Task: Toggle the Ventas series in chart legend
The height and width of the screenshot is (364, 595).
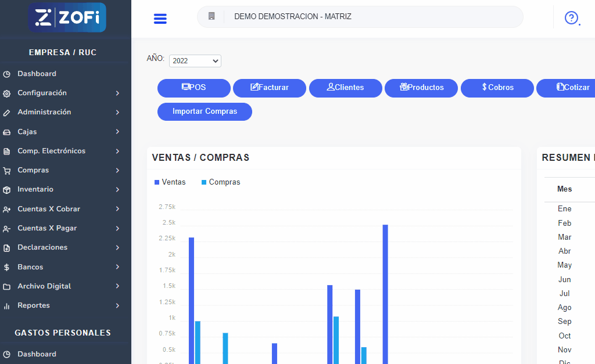Action: (170, 182)
